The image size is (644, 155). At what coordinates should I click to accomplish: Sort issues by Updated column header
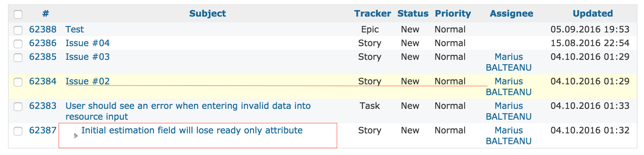[593, 14]
